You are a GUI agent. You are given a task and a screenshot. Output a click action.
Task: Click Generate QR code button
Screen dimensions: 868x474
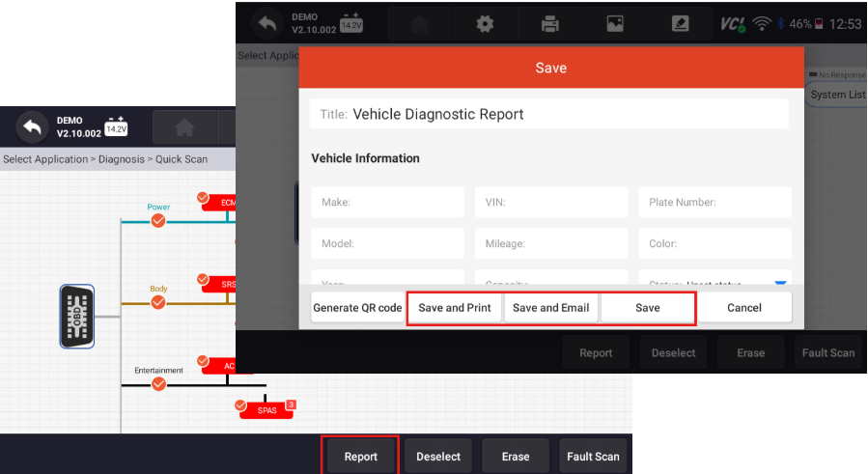point(357,308)
